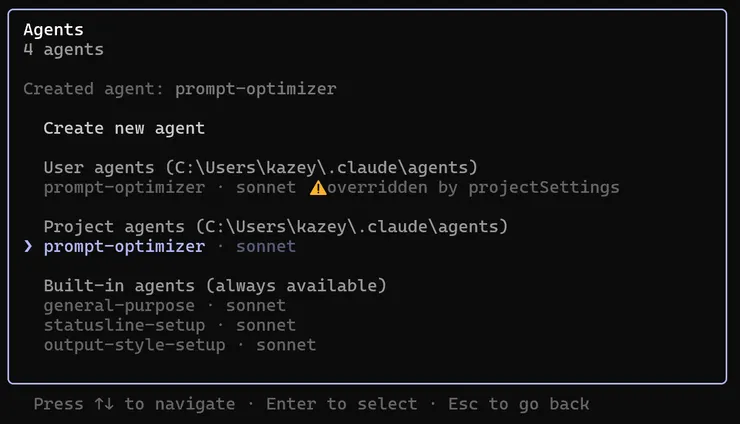Viewport: 740px width, 424px height.
Task: Choose the output-style-setup built-in agent
Action: click(139, 345)
